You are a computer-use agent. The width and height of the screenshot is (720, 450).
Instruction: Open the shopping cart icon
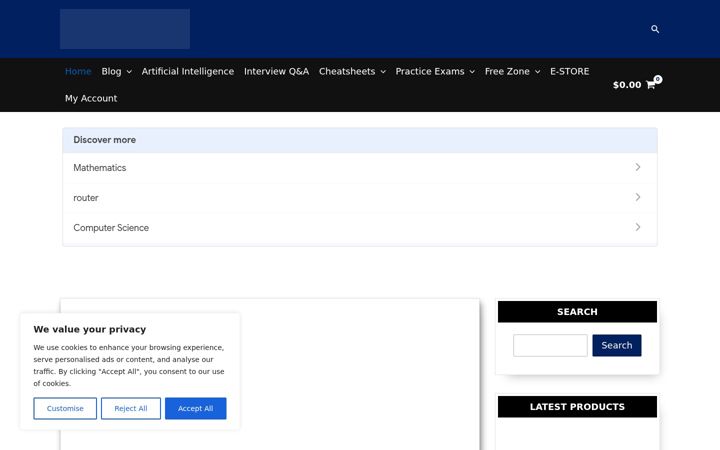tap(653, 84)
